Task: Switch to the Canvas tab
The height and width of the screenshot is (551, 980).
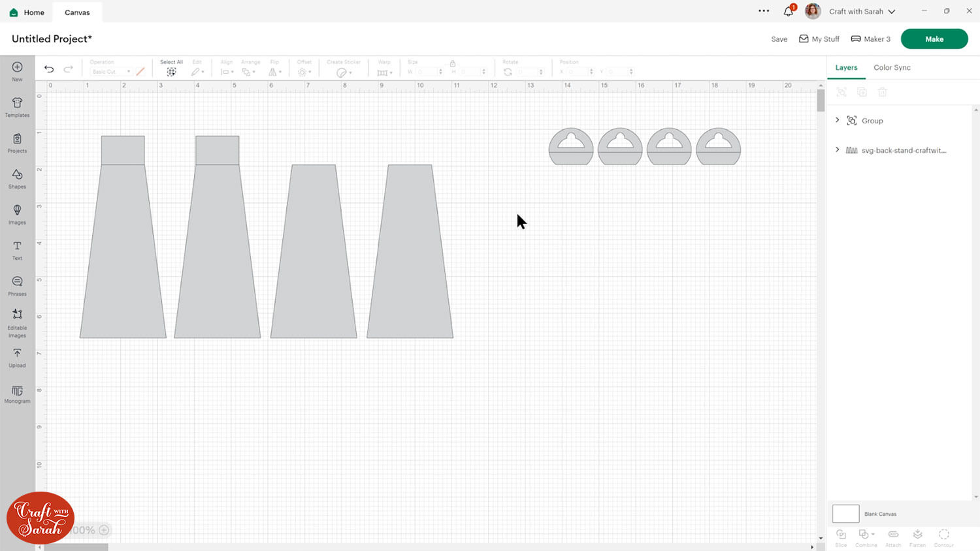Action: pos(77,12)
